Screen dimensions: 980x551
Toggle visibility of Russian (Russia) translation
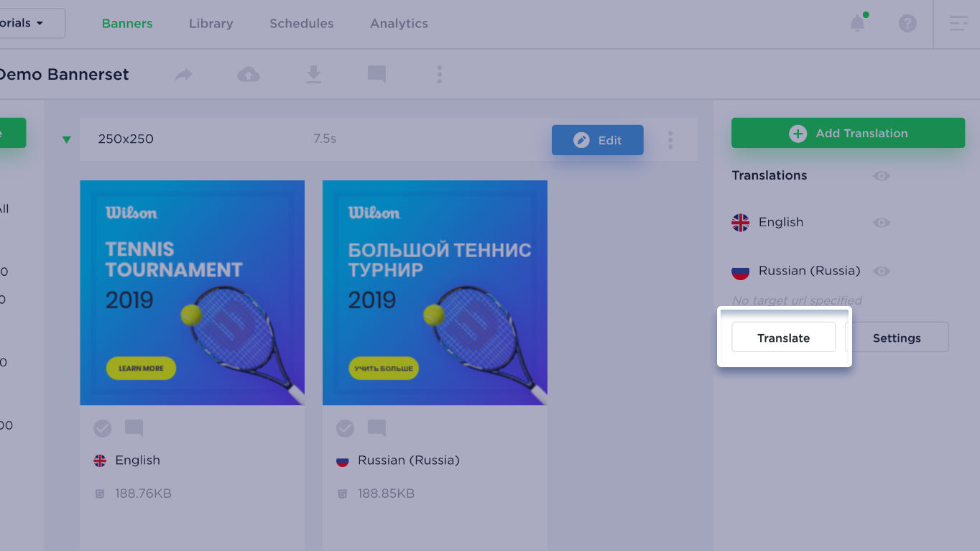882,272
